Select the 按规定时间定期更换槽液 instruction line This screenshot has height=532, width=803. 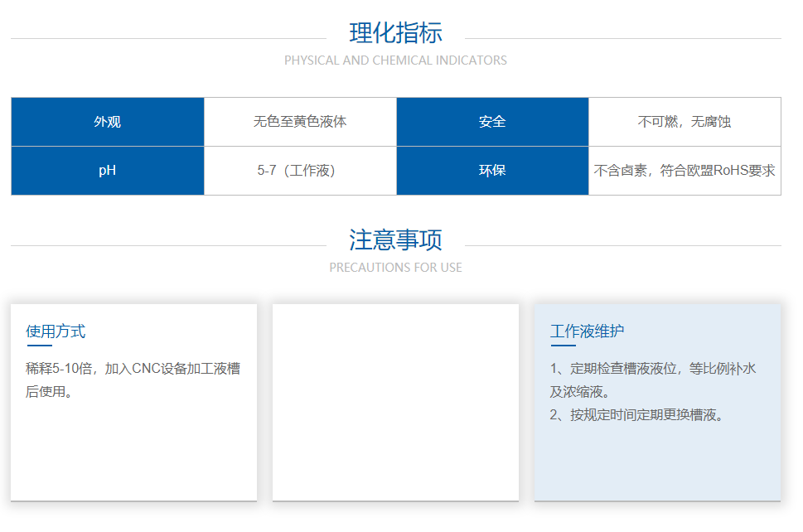636,415
